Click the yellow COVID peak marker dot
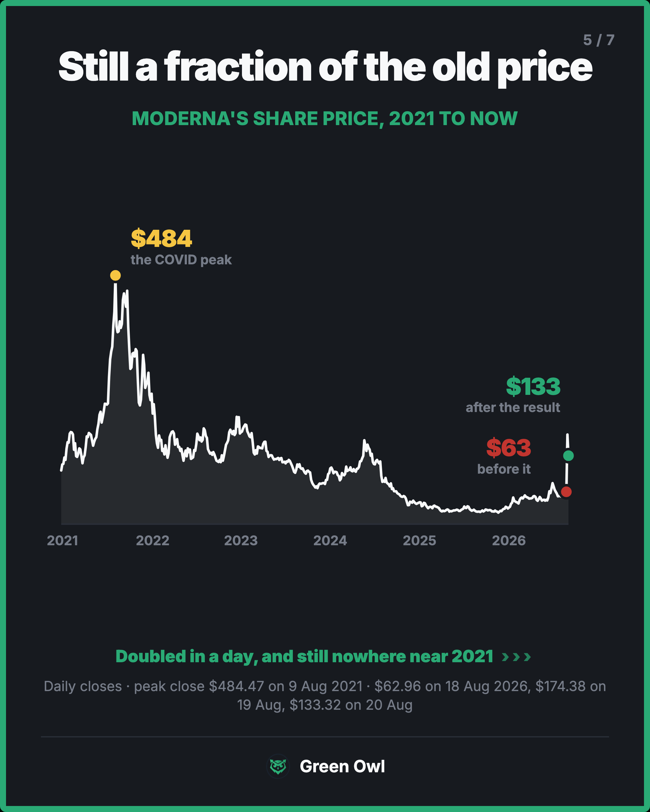The image size is (650, 812). pos(115,275)
